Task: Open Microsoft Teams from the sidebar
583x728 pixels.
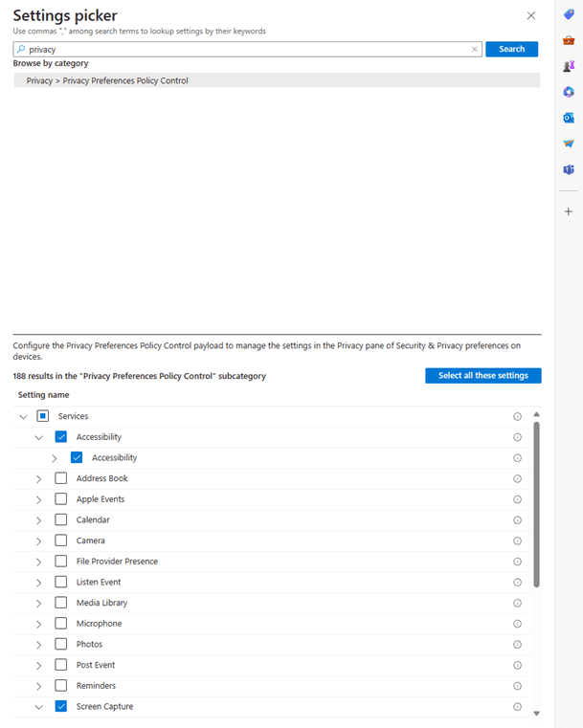Action: (x=569, y=169)
